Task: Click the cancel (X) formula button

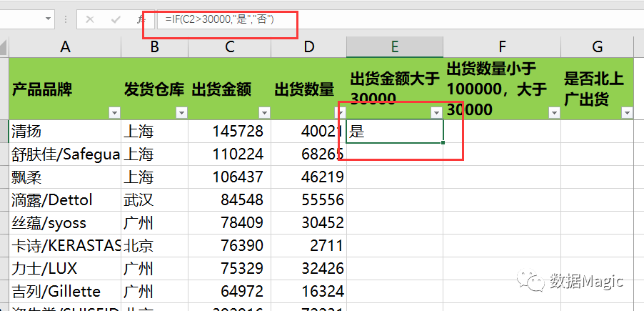Action: (x=89, y=19)
